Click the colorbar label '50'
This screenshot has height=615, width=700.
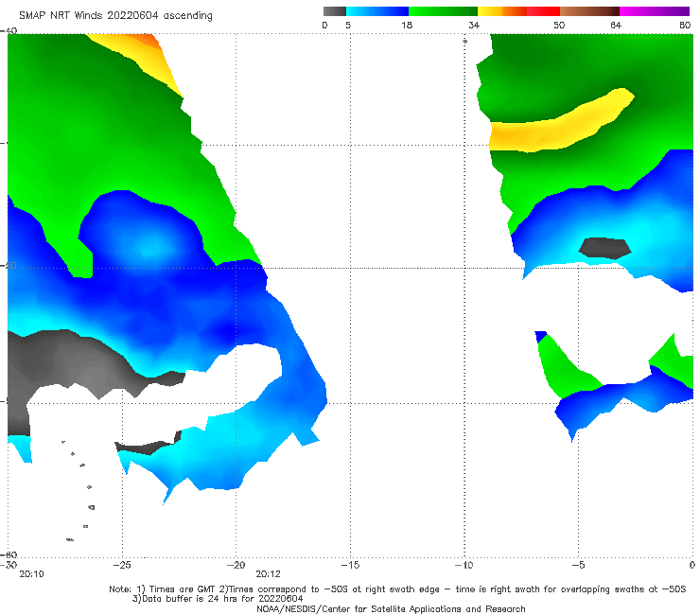point(559,25)
